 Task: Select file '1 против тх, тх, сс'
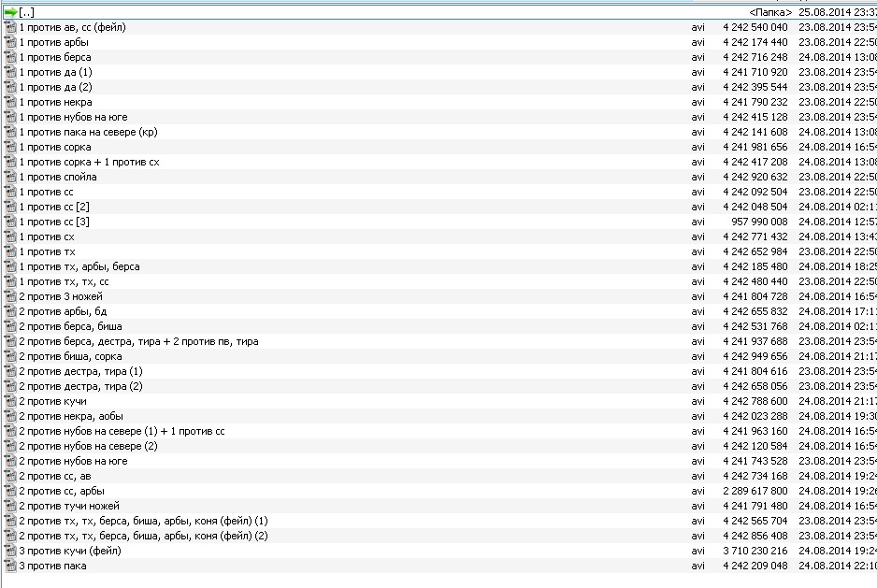tap(64, 282)
